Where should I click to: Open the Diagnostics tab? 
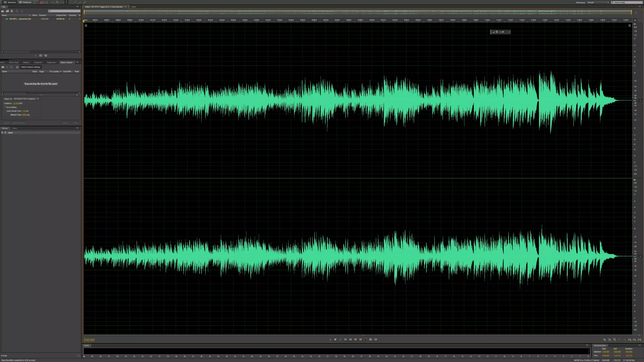[52, 62]
